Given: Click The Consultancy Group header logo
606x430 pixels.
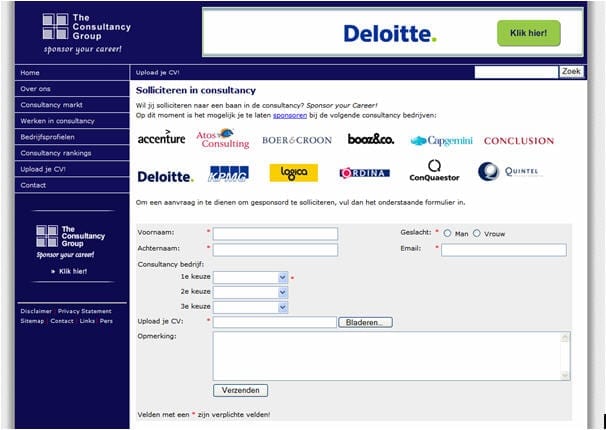Looking at the screenshot, I should click(x=87, y=33).
